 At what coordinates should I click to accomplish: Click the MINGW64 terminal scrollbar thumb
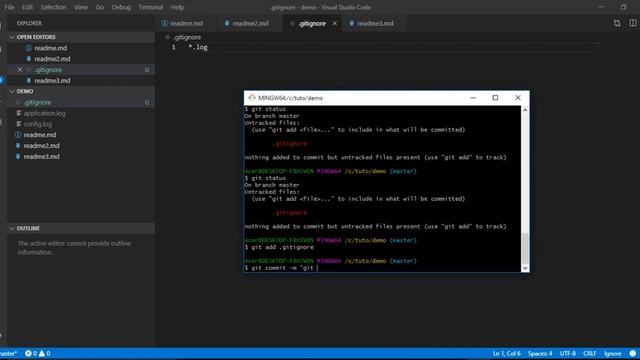(x=525, y=248)
